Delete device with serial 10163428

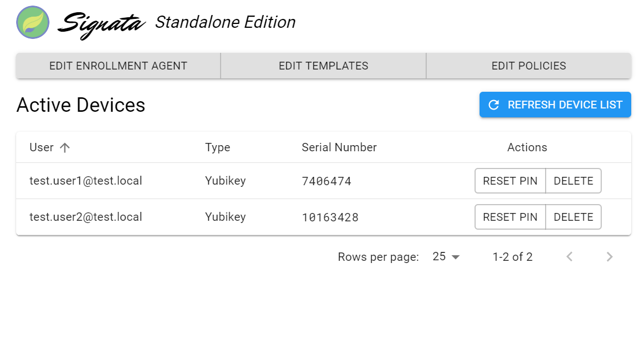[x=573, y=217]
